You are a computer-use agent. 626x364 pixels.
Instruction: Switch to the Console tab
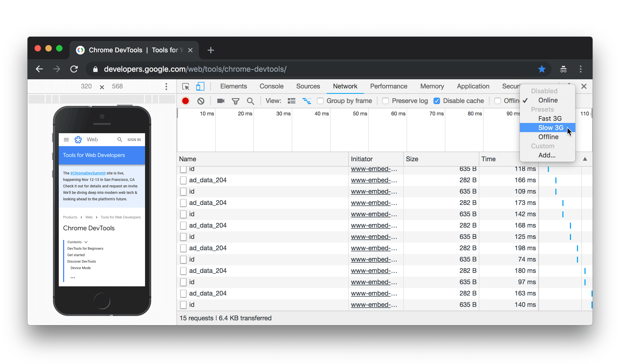271,86
